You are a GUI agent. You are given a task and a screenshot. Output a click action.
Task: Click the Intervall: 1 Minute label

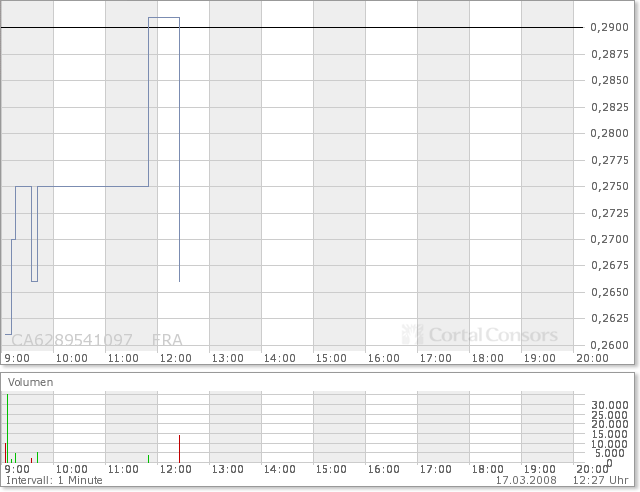point(54,480)
